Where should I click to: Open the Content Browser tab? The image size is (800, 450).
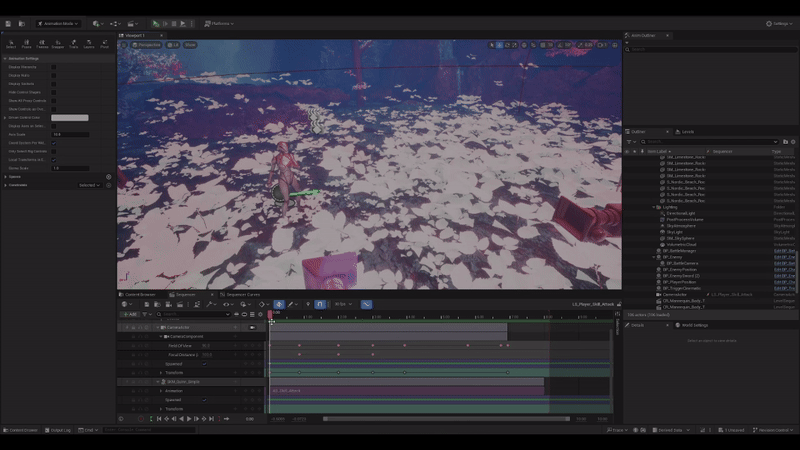[139, 295]
